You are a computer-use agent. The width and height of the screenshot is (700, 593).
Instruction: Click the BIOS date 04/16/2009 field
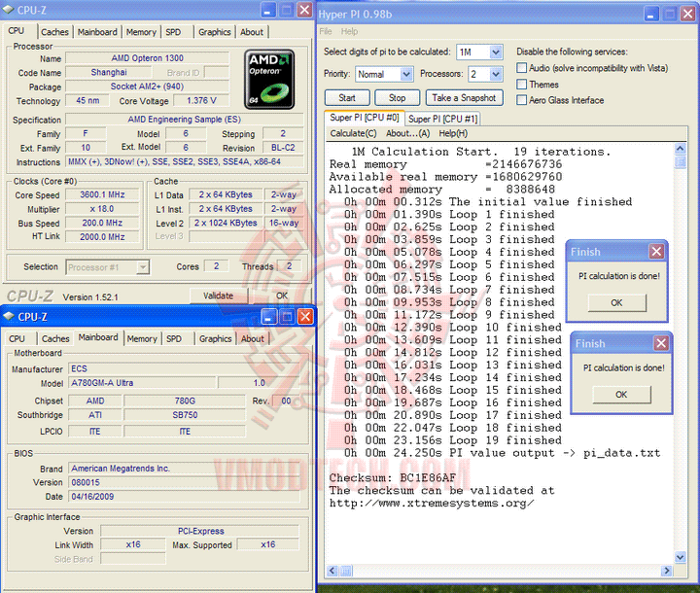(x=184, y=497)
